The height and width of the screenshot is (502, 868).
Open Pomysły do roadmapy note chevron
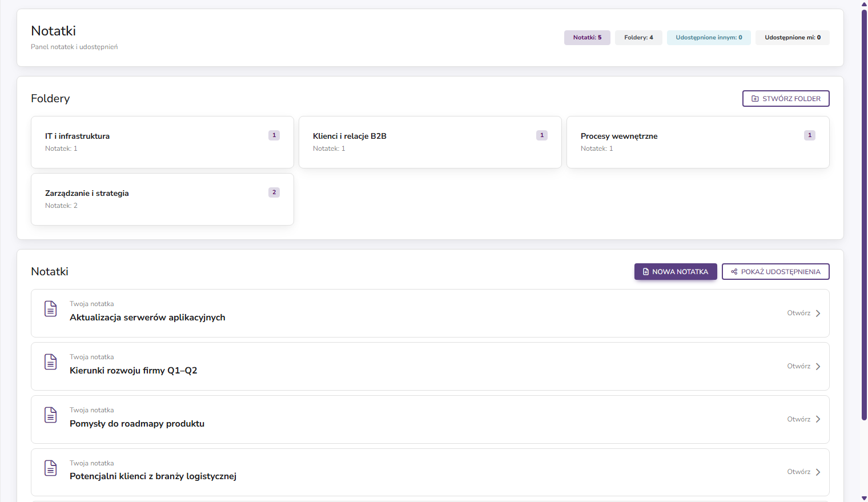818,419
